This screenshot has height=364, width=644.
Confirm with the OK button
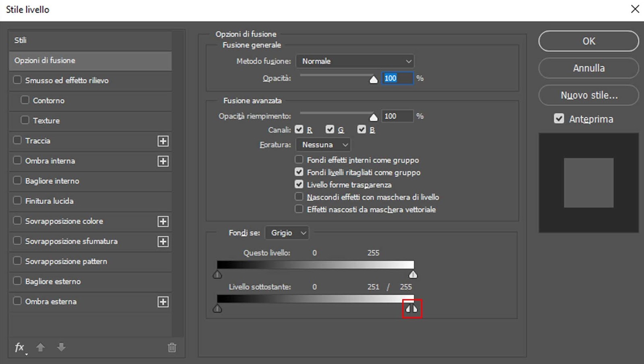point(588,41)
